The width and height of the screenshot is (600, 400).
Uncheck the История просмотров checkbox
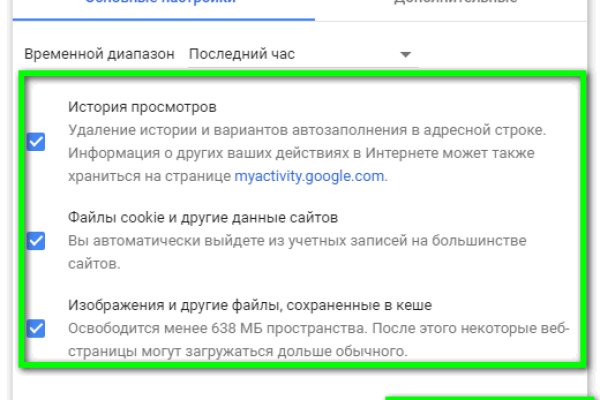pos(36,142)
